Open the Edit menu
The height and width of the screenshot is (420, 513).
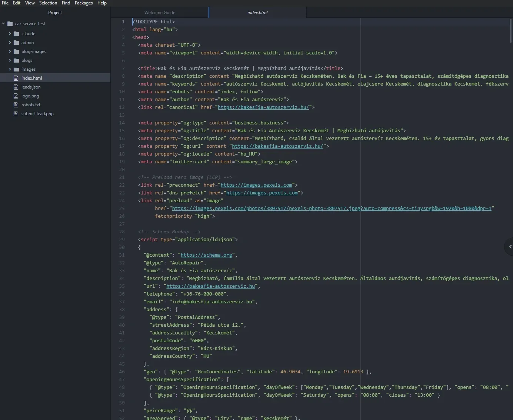(x=17, y=3)
